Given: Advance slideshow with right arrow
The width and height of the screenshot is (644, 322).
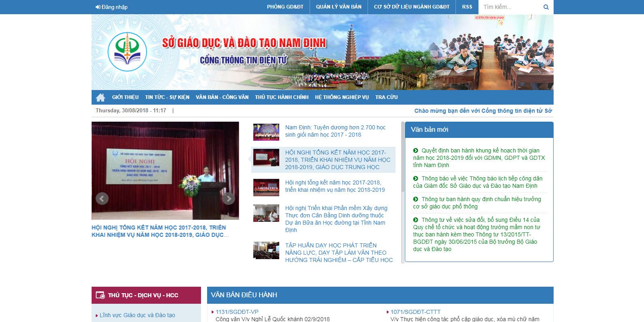Looking at the screenshot, I should click(229, 198).
